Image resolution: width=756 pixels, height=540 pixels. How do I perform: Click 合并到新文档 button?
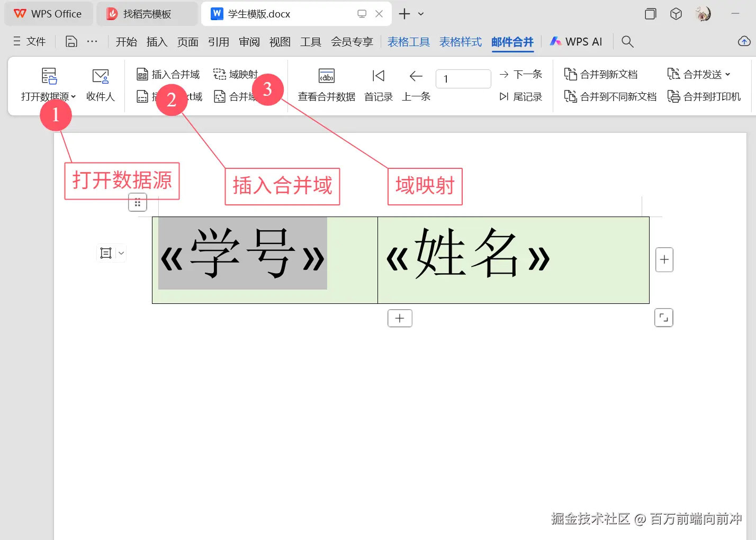click(x=601, y=75)
